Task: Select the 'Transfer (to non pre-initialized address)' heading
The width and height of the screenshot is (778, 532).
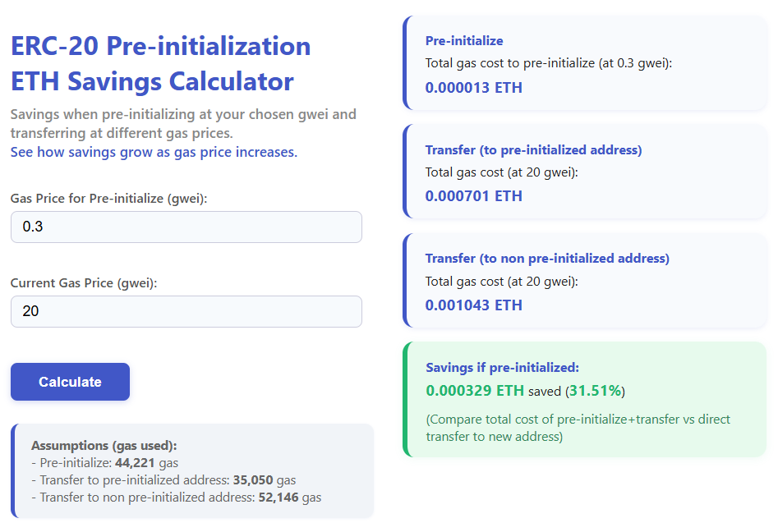Action: coord(547,258)
